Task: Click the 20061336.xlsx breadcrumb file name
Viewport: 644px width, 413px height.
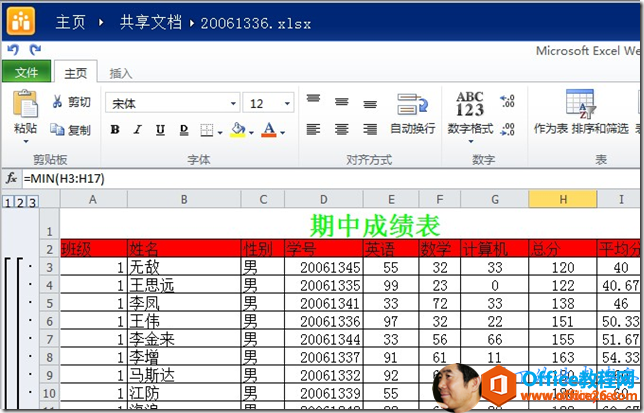Action: (x=255, y=23)
